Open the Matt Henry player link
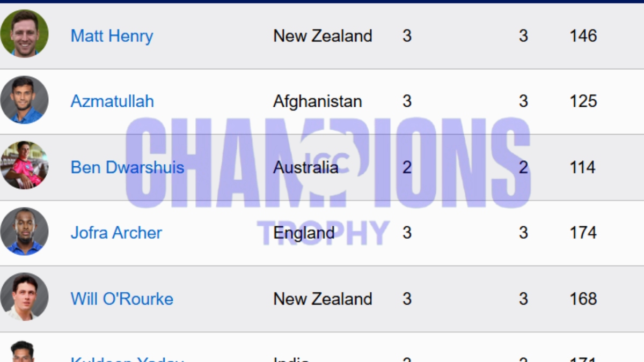 coord(112,36)
